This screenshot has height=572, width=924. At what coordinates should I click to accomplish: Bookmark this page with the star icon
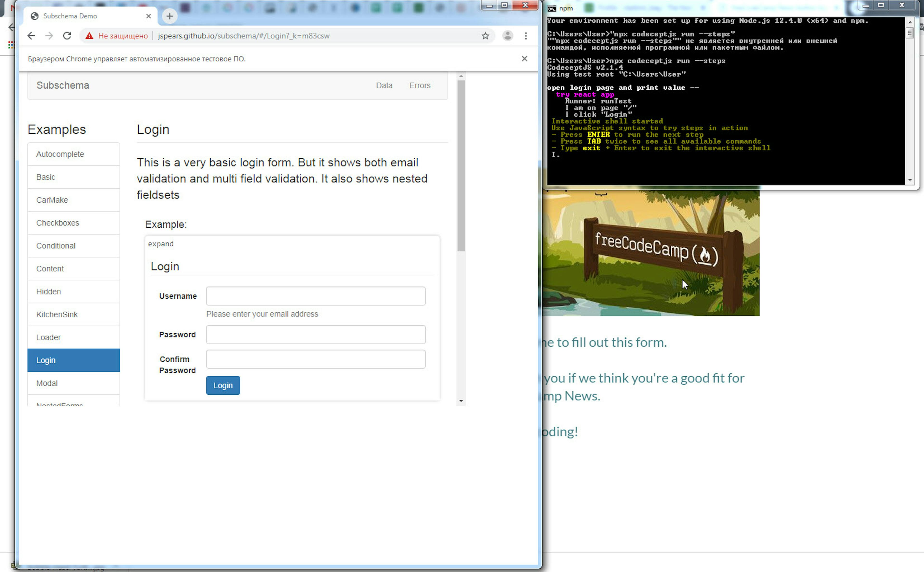pos(485,36)
